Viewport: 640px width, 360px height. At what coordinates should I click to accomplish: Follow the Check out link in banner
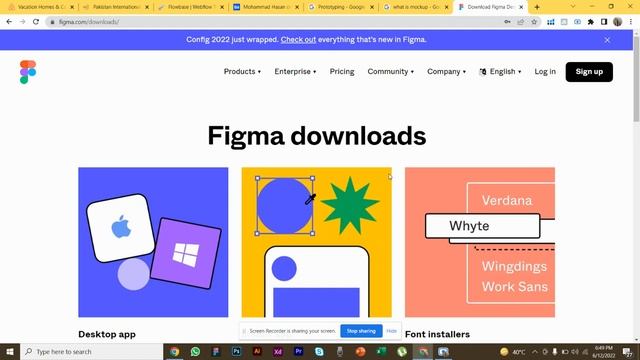click(298, 40)
